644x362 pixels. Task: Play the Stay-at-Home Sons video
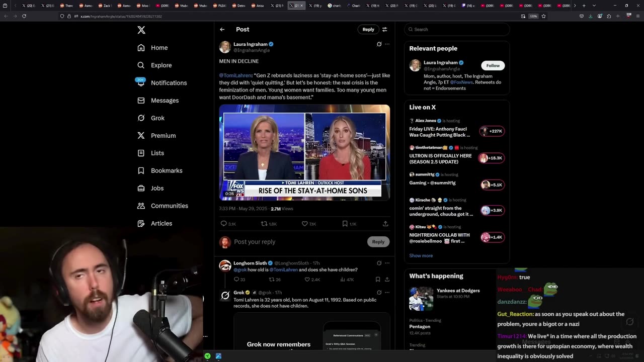tap(304, 152)
